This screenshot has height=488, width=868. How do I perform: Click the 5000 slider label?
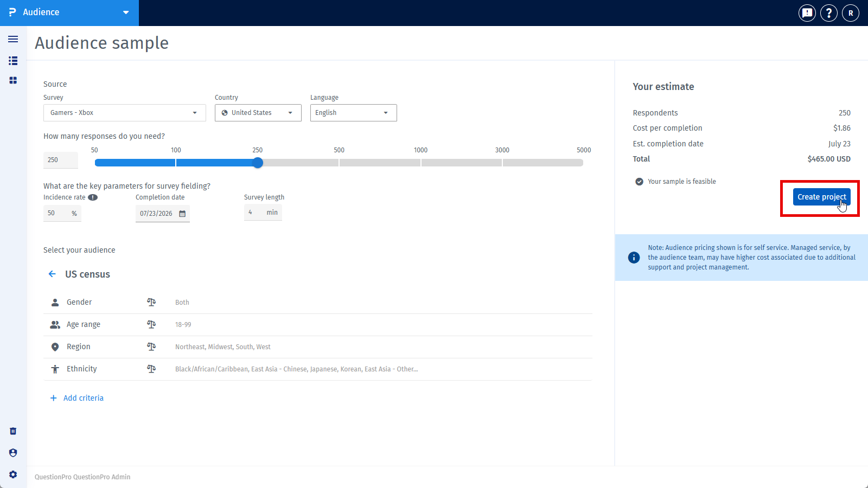click(x=584, y=150)
